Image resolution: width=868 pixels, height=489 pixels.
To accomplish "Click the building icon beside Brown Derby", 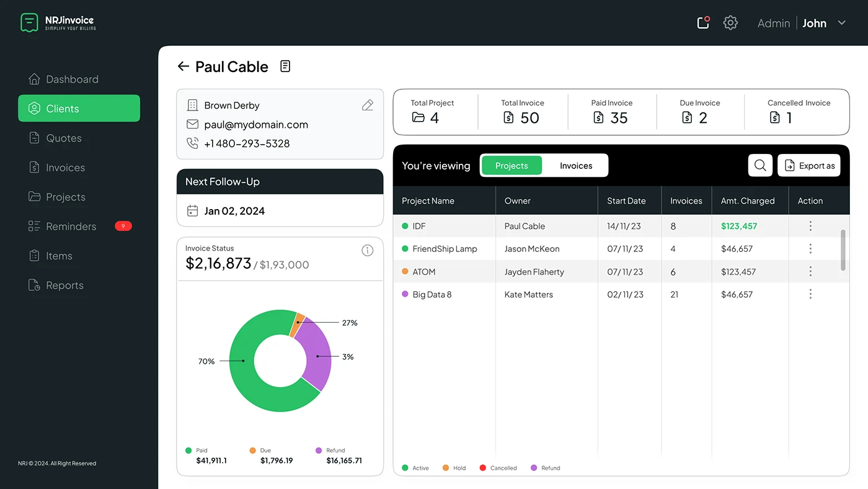I will tap(192, 105).
